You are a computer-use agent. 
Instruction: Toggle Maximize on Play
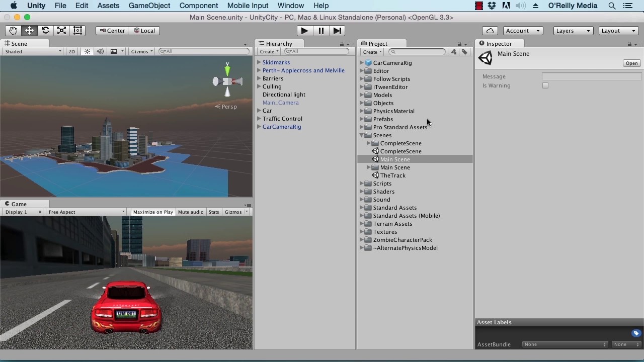153,212
